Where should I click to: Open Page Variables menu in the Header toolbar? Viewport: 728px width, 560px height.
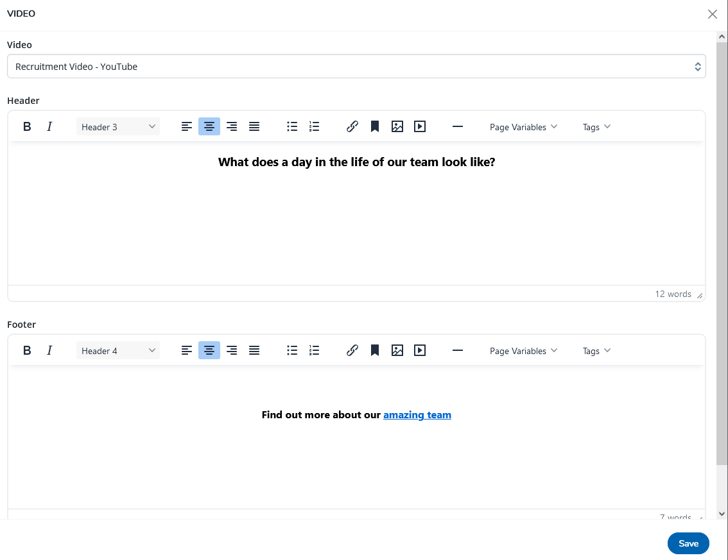point(523,127)
